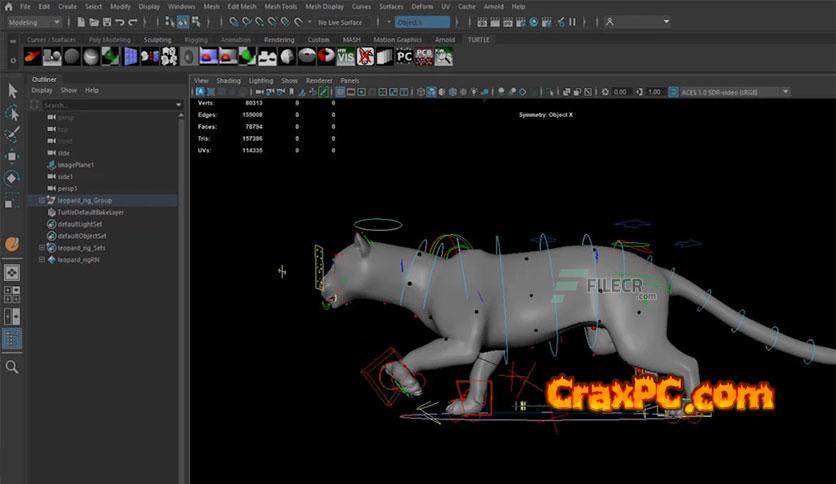The height and width of the screenshot is (484, 836).
Task: Activate the Rotate tool in toolbox
Action: (12, 178)
